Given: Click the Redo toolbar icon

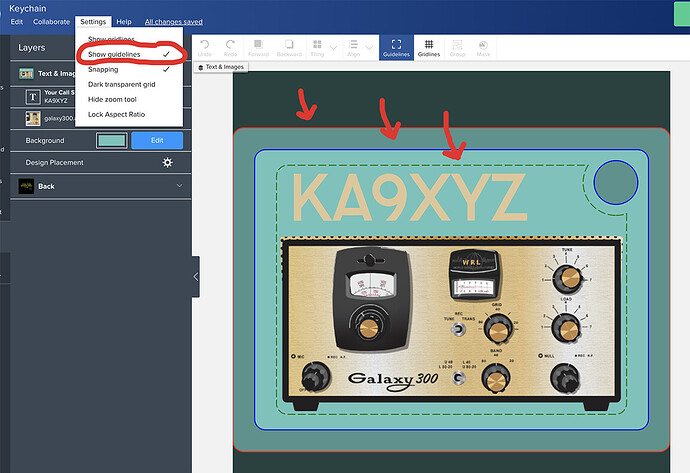Looking at the screenshot, I should click(230, 48).
